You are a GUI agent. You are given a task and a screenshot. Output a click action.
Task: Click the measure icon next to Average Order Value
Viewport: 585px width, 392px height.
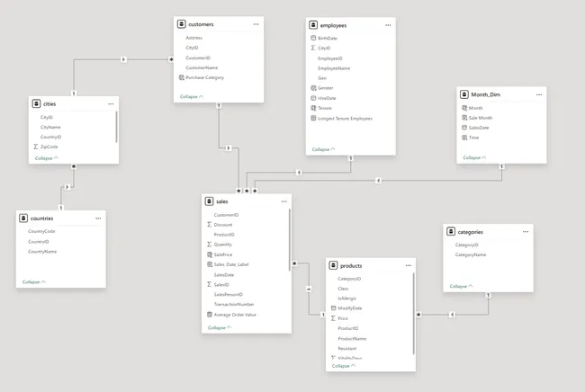210,315
